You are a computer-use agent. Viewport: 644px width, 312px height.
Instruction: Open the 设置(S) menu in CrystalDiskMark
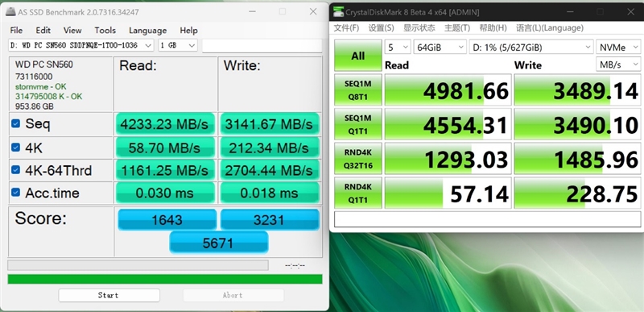click(381, 28)
